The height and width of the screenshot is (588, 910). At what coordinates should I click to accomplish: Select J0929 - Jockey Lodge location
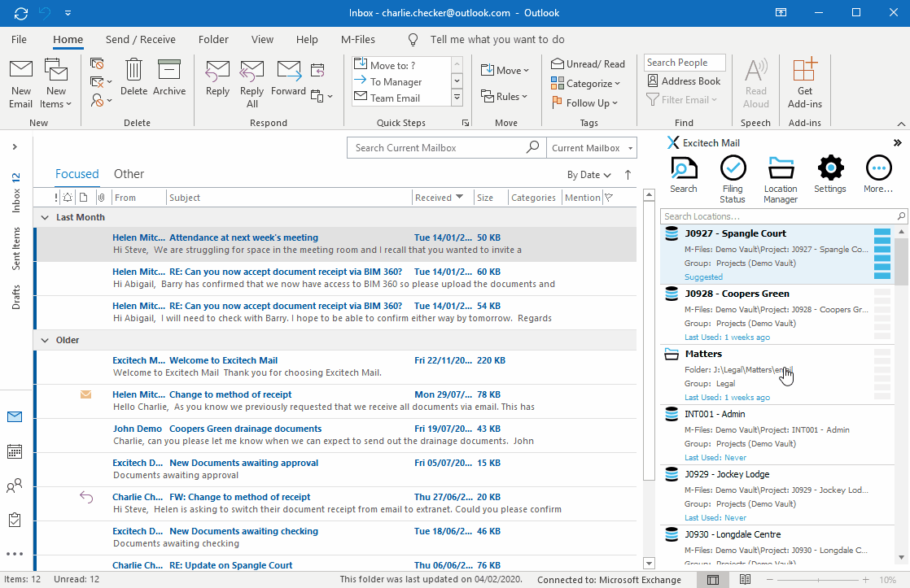point(777,496)
